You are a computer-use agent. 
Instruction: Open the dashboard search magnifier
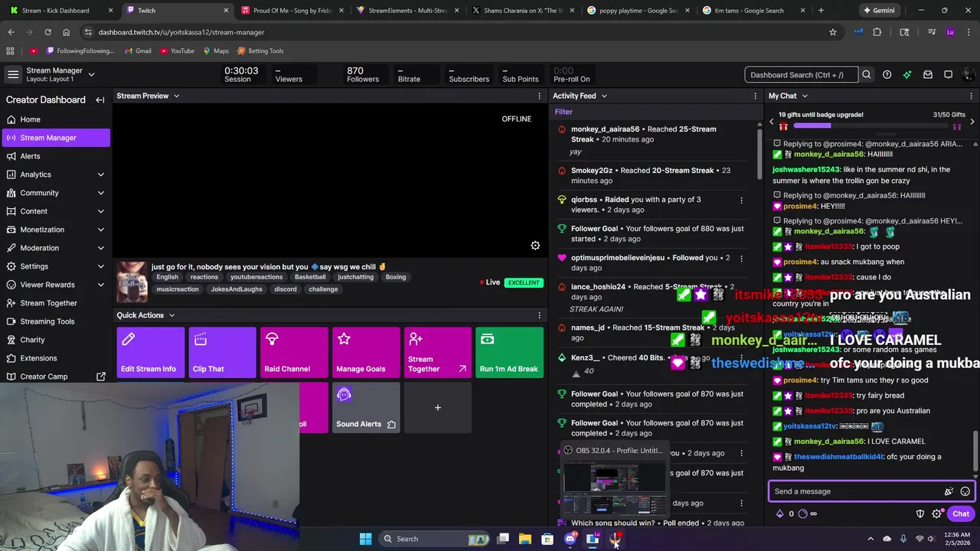tap(867, 74)
